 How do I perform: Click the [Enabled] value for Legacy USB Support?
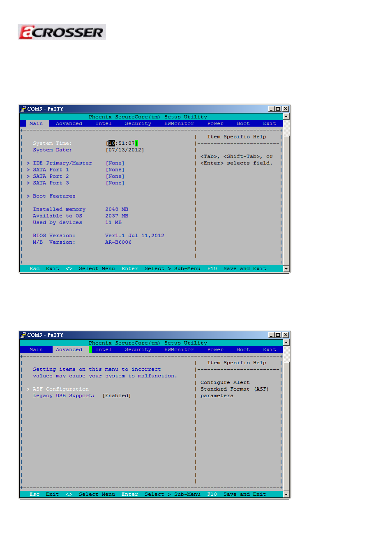click(117, 395)
